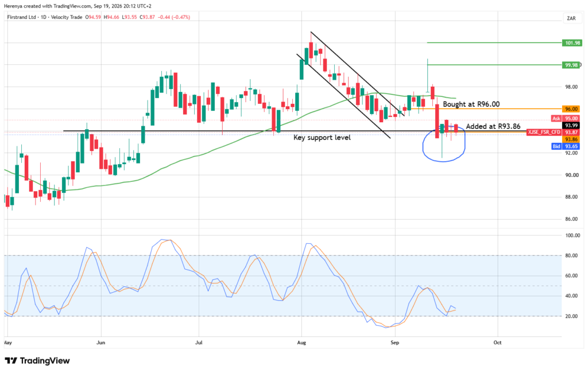The image size is (588, 373).
Task: Click the 80.00 oscillator level label
Action: pyautogui.click(x=572, y=256)
